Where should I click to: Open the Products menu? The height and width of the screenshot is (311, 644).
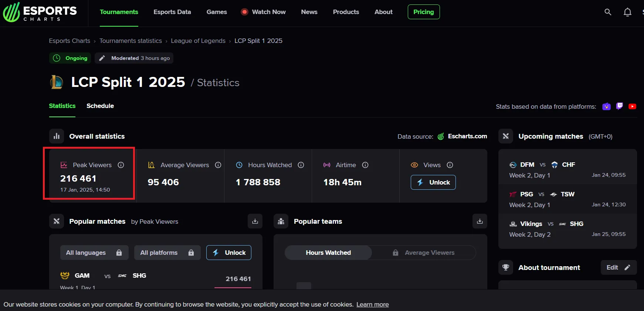(346, 12)
